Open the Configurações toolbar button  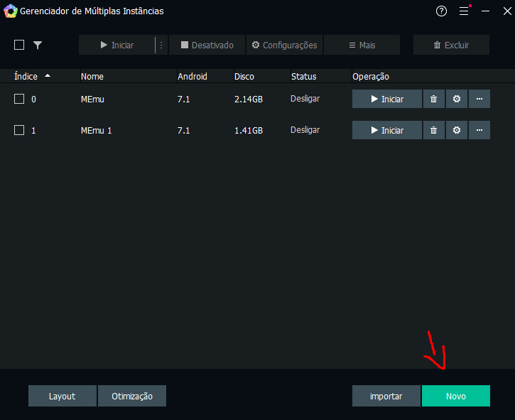point(284,45)
